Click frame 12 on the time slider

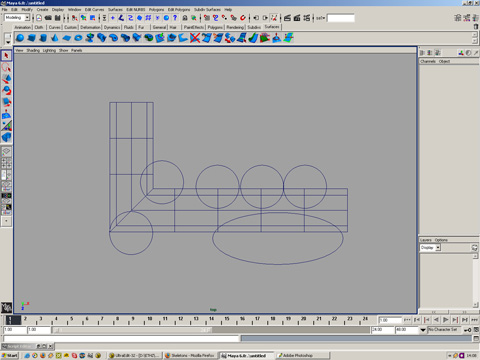181,320
